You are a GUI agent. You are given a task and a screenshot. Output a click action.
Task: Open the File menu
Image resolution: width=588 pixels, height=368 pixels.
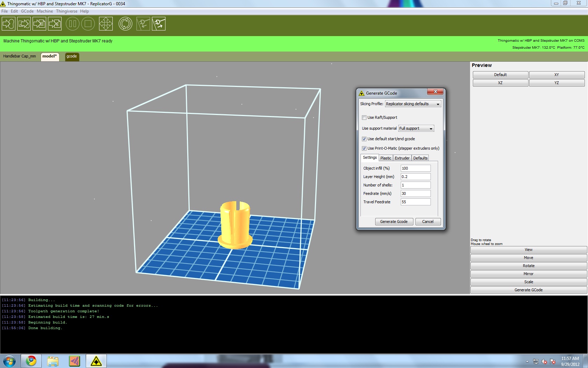[5, 11]
